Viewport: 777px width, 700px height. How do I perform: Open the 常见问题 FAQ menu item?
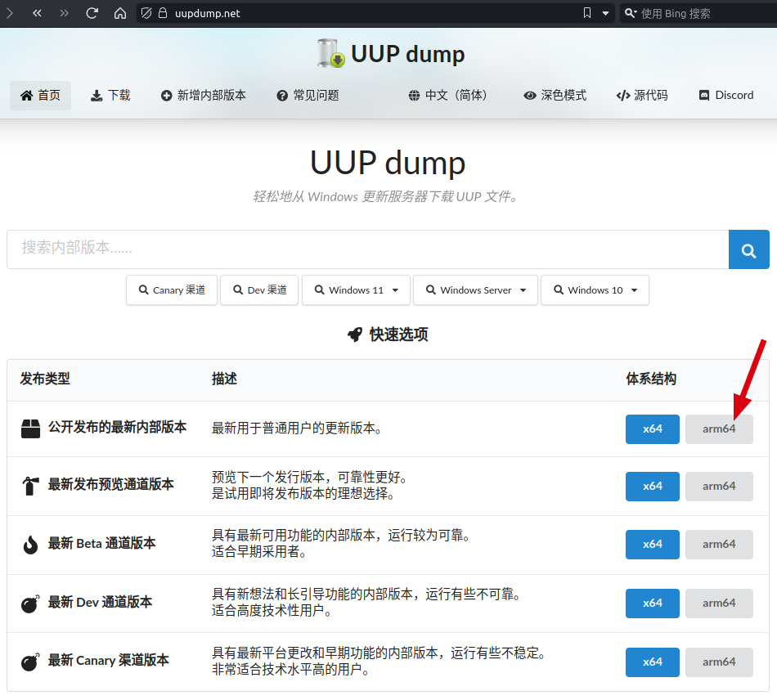(x=308, y=96)
